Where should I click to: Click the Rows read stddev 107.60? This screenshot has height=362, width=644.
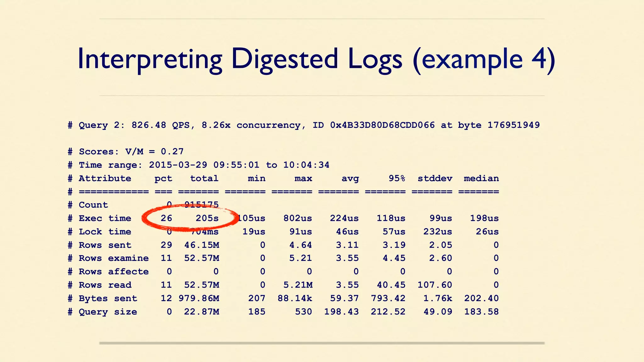coord(435,285)
